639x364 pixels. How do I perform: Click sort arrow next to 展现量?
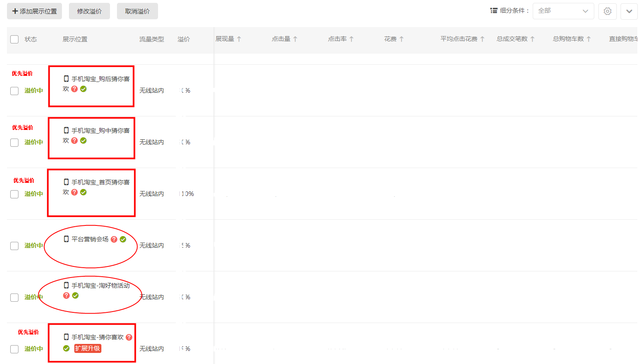click(239, 39)
